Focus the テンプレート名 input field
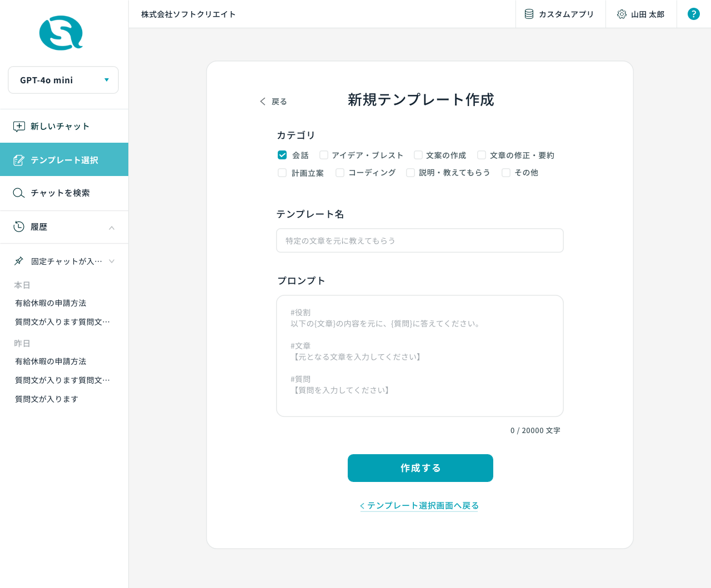 (x=419, y=240)
